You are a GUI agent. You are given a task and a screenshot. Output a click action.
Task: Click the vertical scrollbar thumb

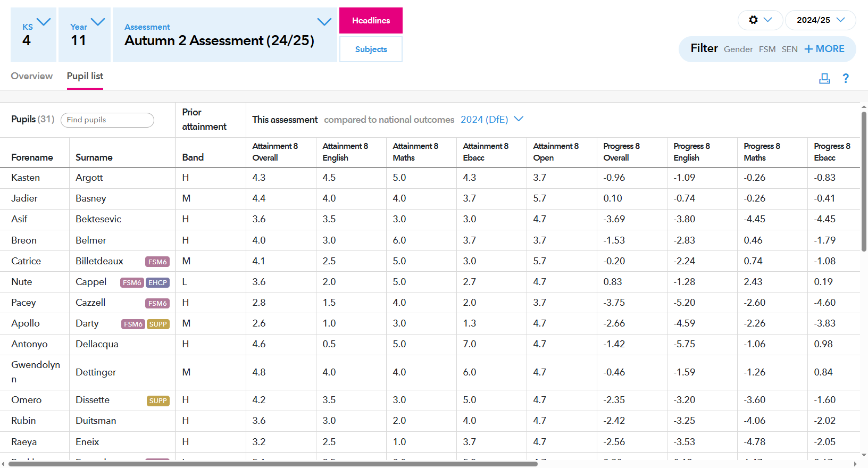(x=864, y=181)
